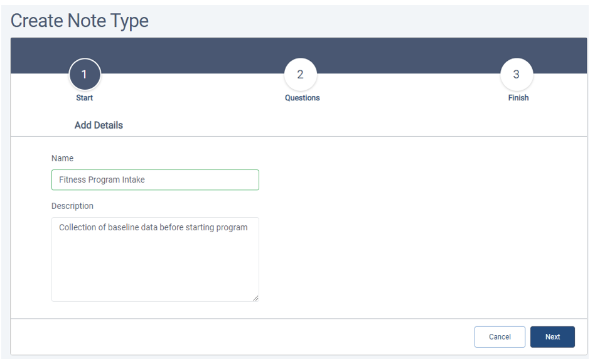Click the Description field label
This screenshot has width=595, height=364.
72,206
